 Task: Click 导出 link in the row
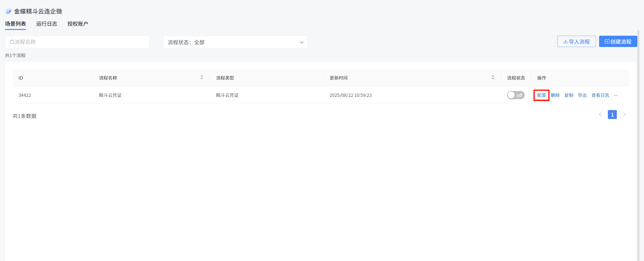pyautogui.click(x=582, y=95)
